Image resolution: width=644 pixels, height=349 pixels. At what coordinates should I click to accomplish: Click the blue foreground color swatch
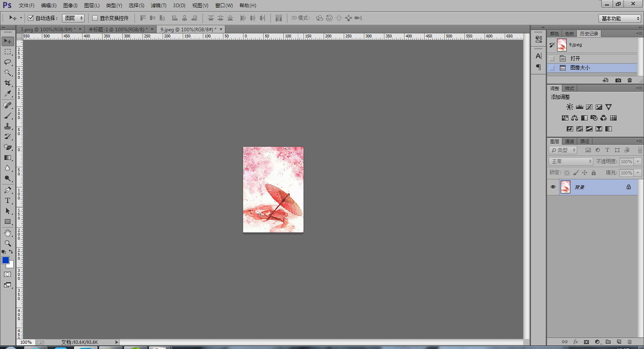5,260
